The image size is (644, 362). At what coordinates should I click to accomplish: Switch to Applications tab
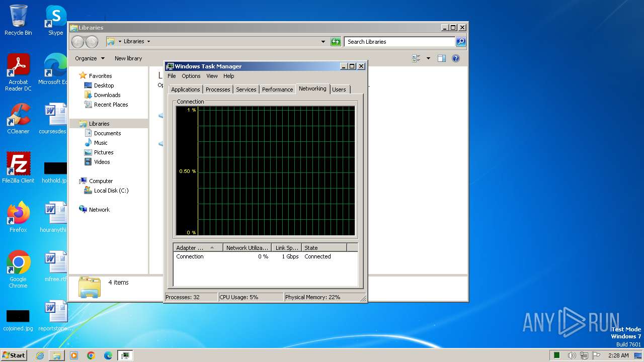pyautogui.click(x=186, y=89)
